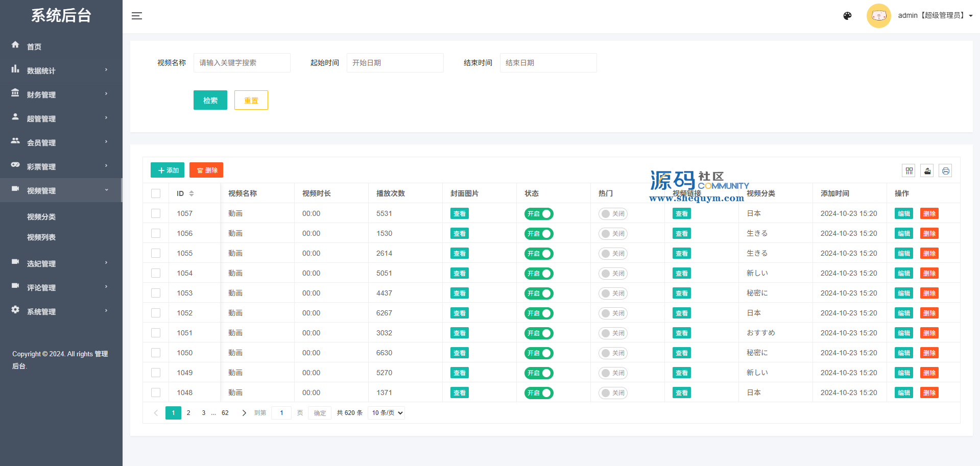This screenshot has height=466, width=980.
Task: Click the print table icon
Action: pyautogui.click(x=946, y=171)
